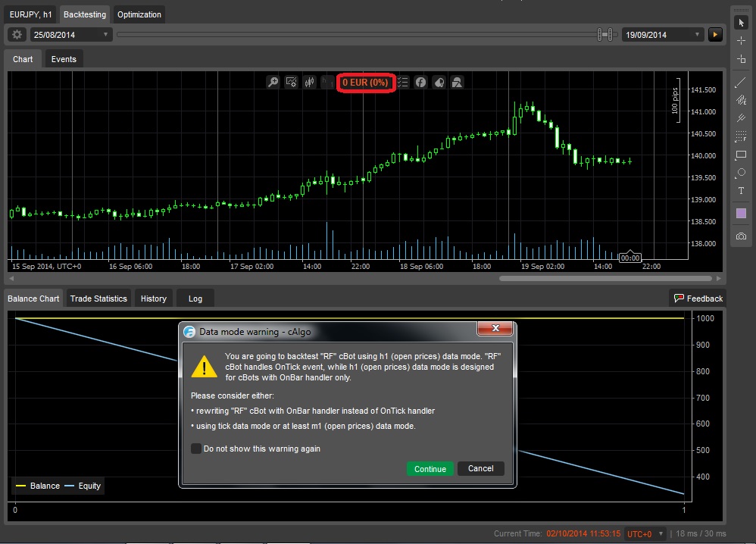Screen dimensions: 756x544
Task: Click the chart horizontal scrollbar thumb
Action: (x=605, y=278)
